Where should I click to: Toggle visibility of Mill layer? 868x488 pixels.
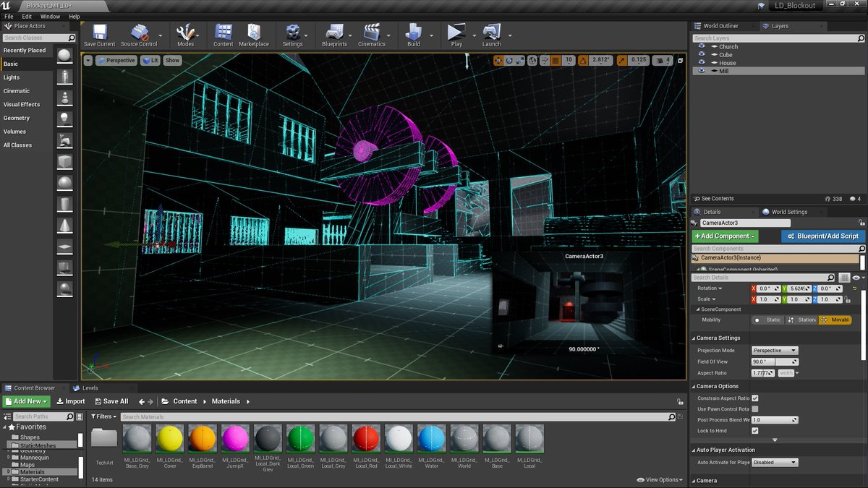click(702, 71)
